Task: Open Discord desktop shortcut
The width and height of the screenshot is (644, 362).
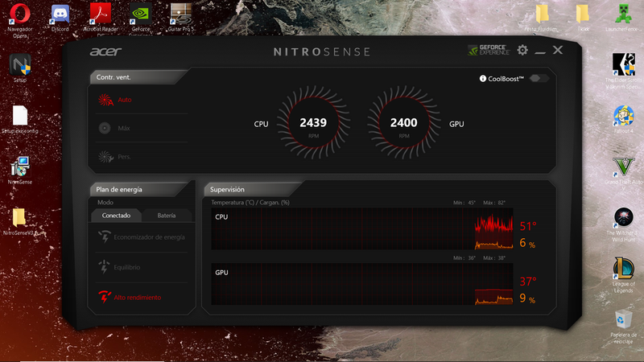Action: tap(60, 18)
